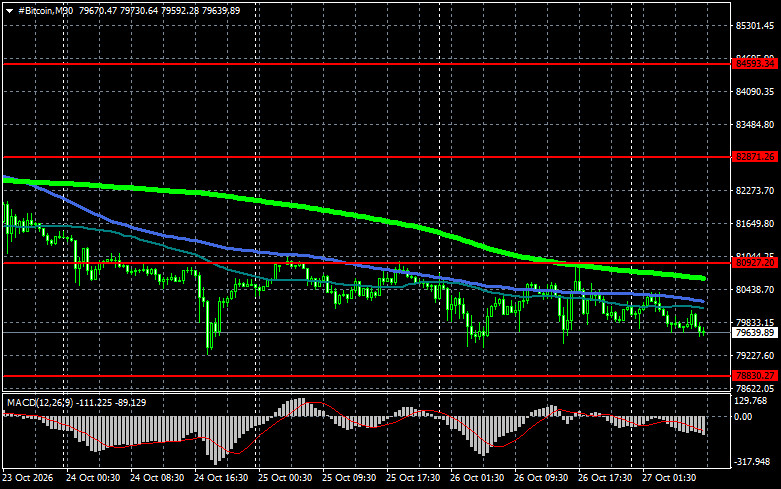The height and width of the screenshot is (489, 781).
Task: Click the 26 Oct 17:30 time label
Action: [x=605, y=478]
